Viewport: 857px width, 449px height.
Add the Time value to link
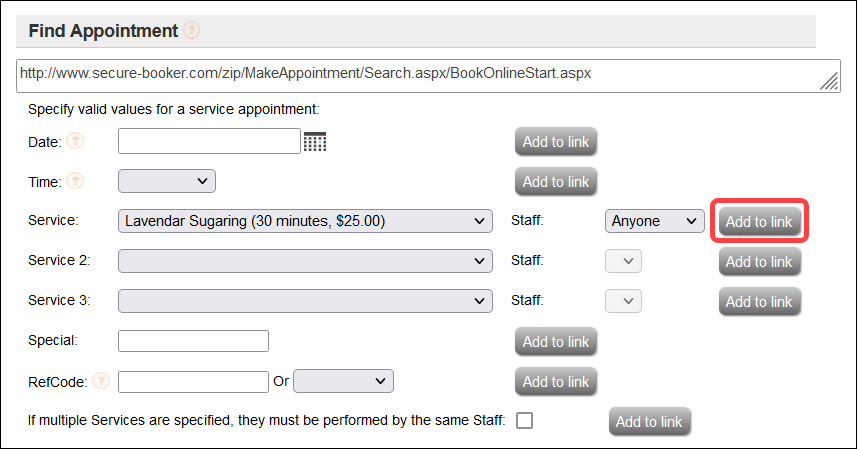[x=556, y=182]
